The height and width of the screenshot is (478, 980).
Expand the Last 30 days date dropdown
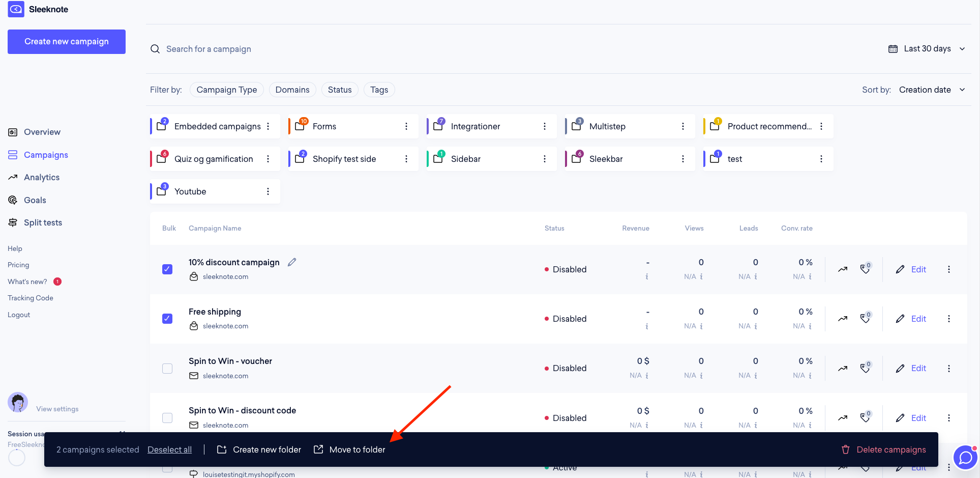(927, 49)
